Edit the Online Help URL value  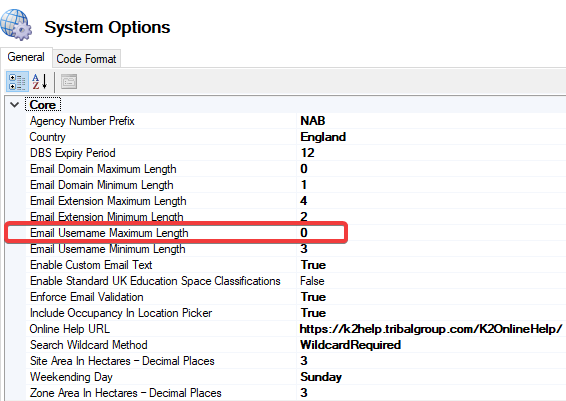click(430, 329)
